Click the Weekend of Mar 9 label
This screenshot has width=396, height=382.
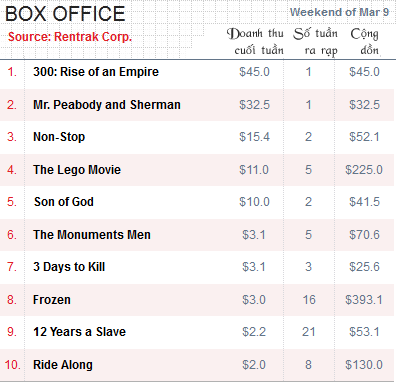[x=339, y=12]
